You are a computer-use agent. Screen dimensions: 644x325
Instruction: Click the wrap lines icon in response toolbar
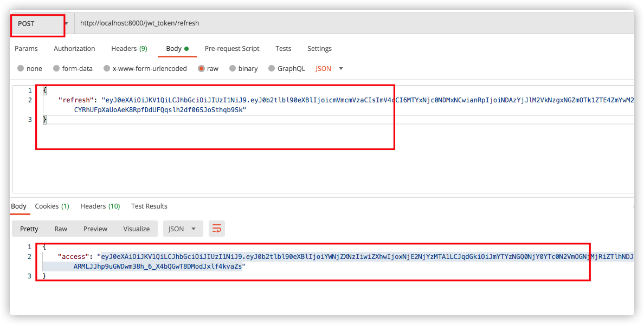[x=217, y=229]
